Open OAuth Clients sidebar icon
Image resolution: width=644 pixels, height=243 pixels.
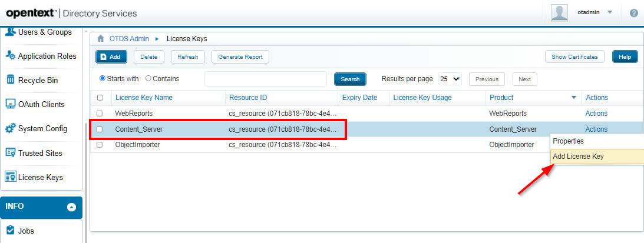click(x=10, y=104)
